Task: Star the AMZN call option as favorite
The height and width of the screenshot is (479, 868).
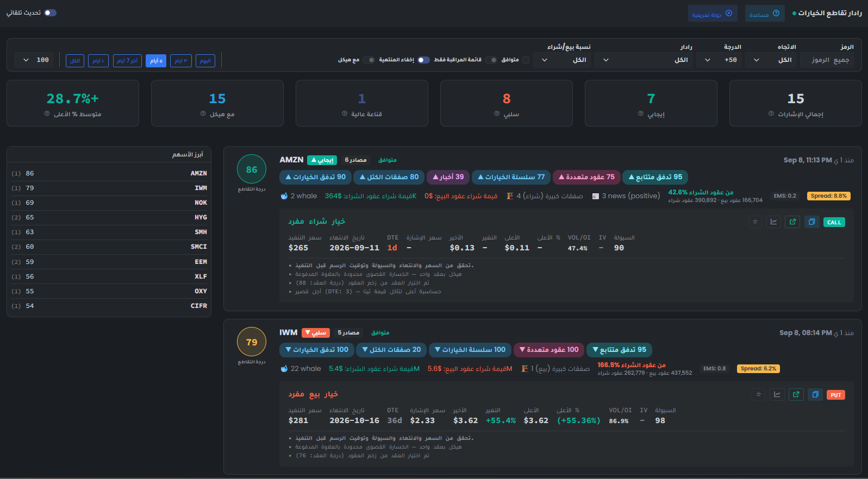Action: [x=755, y=222]
